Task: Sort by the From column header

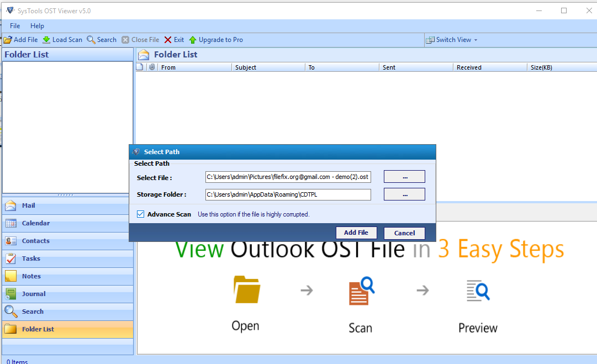Action: coord(195,67)
